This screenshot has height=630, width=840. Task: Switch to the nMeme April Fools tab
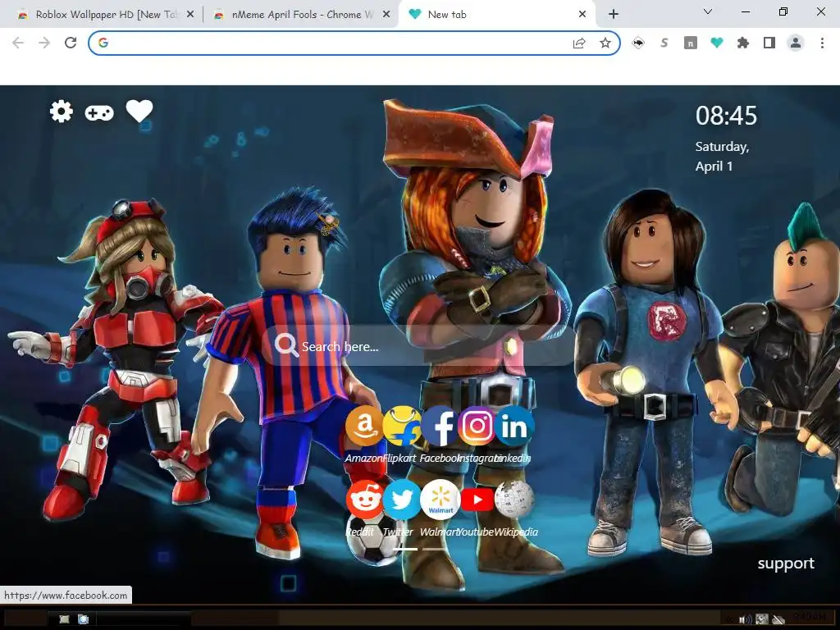tap(303, 15)
